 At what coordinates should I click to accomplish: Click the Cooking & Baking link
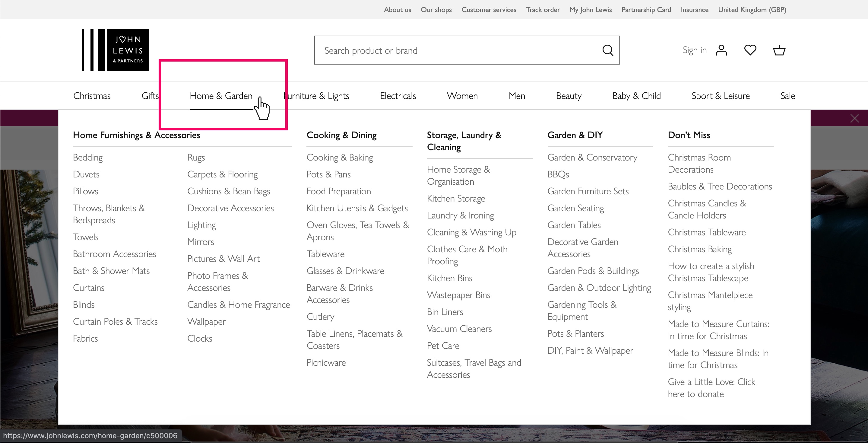point(340,157)
